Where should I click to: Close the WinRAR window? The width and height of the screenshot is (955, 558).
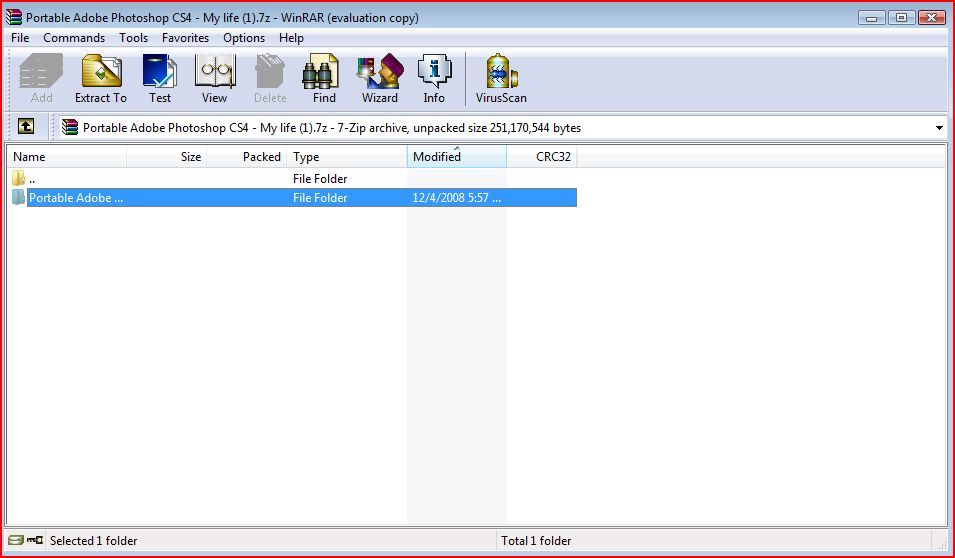pos(931,18)
